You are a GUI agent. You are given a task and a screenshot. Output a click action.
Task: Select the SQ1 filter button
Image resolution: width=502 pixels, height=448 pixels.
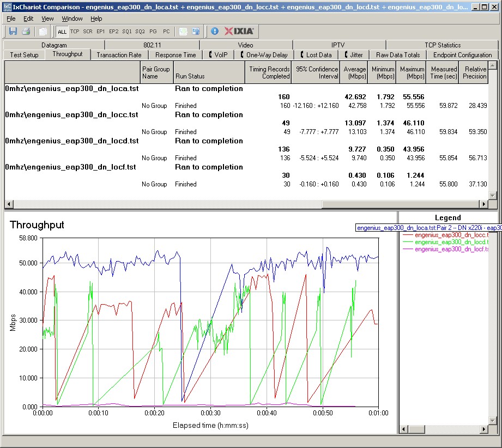(x=127, y=32)
